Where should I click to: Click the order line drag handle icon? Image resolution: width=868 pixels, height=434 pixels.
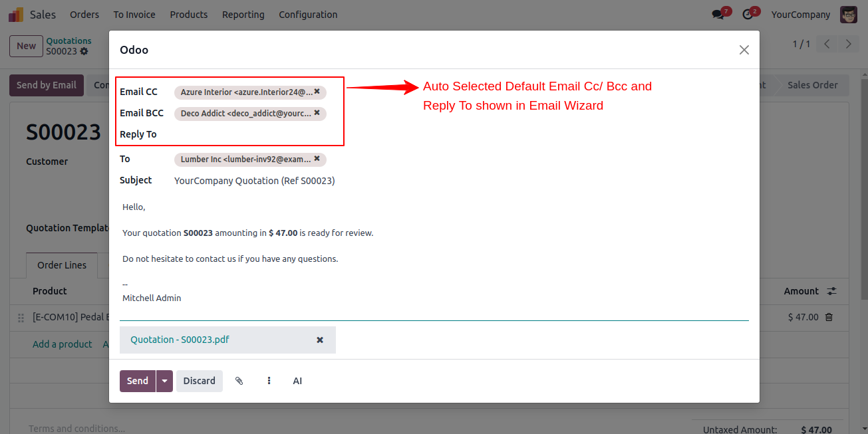click(x=21, y=318)
